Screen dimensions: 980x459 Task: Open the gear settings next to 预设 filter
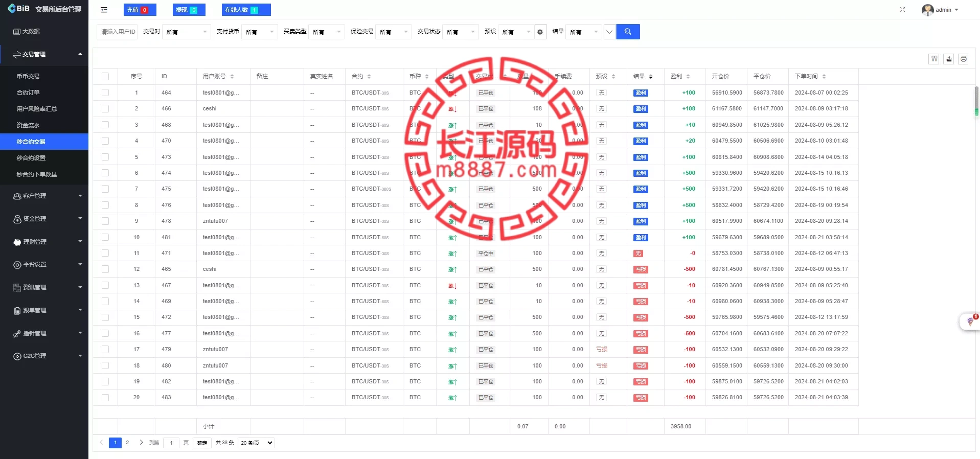pyautogui.click(x=540, y=32)
